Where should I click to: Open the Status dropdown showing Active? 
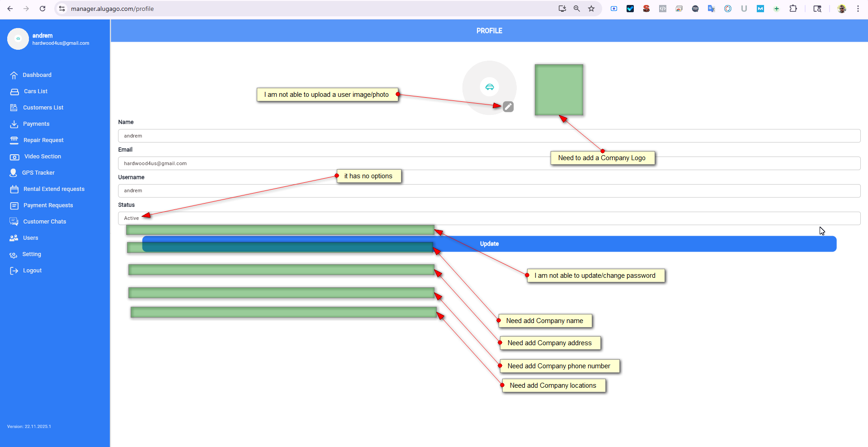pos(488,218)
